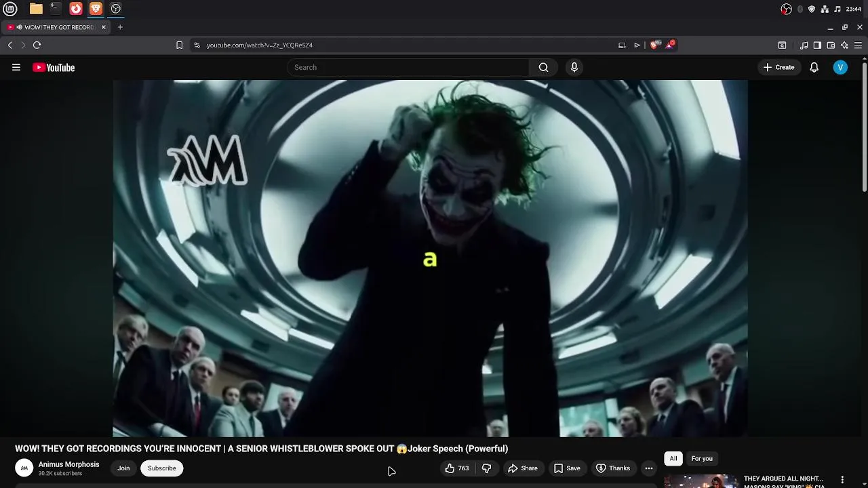Viewport: 868px width, 488px height.
Task: Open Brave Shields lion icon
Action: tap(655, 45)
